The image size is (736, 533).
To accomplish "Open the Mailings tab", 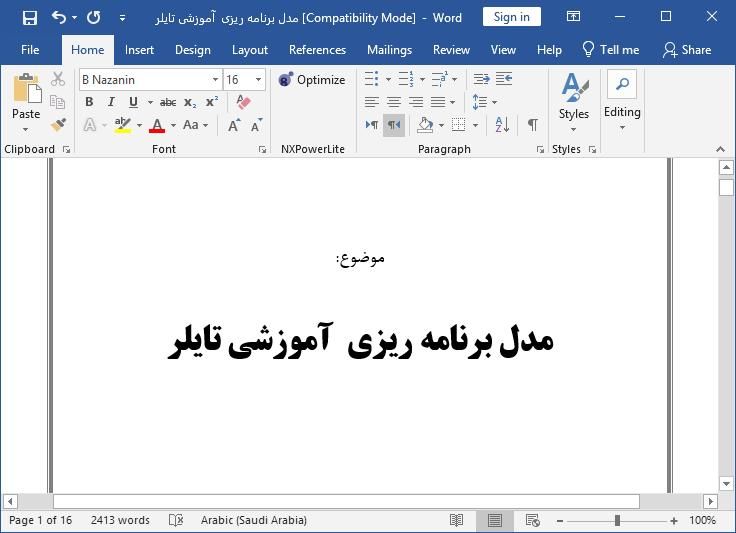I will 389,50.
